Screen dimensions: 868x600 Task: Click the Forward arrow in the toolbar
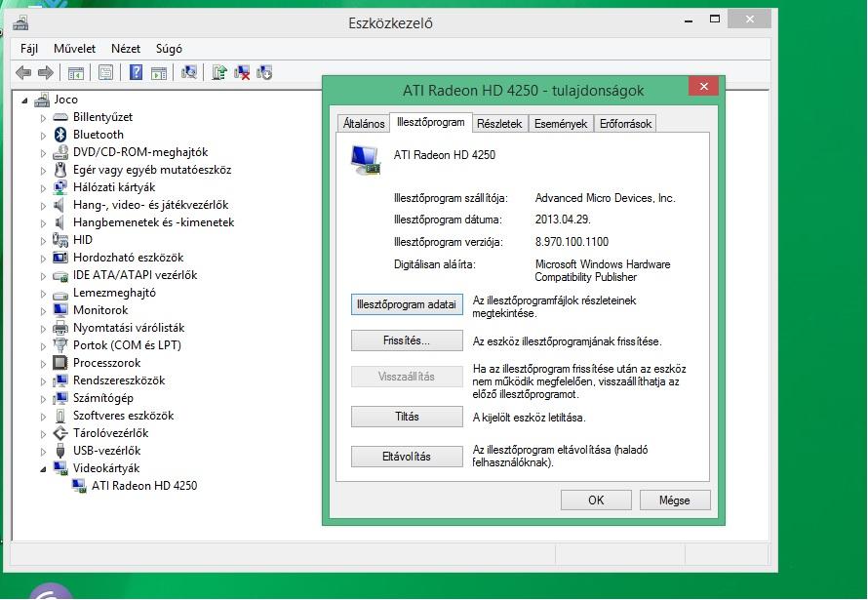tap(46, 72)
